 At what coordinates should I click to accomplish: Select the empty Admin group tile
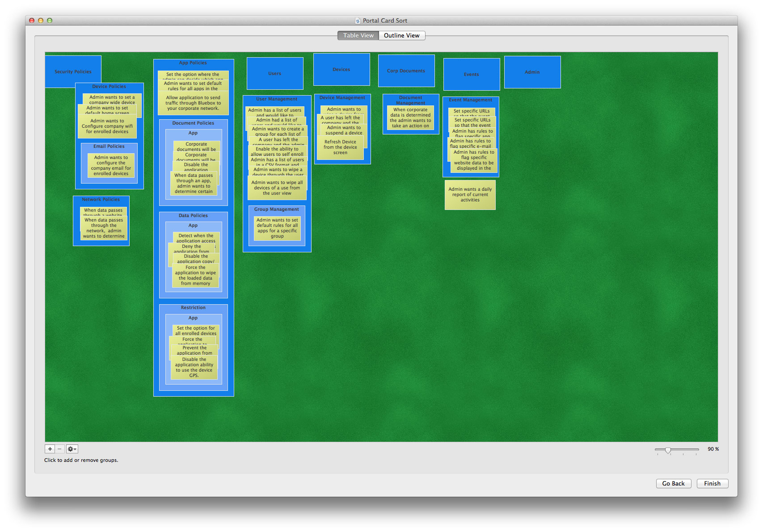click(x=532, y=72)
